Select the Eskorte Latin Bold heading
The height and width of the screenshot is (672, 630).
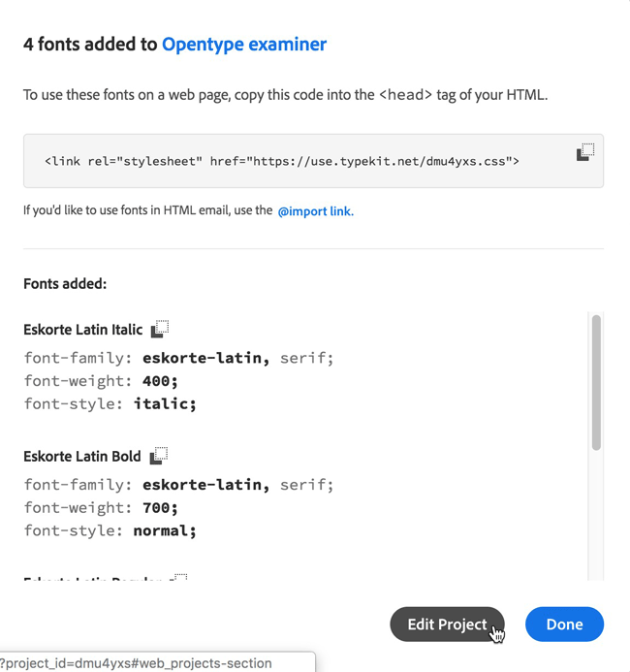[82, 456]
